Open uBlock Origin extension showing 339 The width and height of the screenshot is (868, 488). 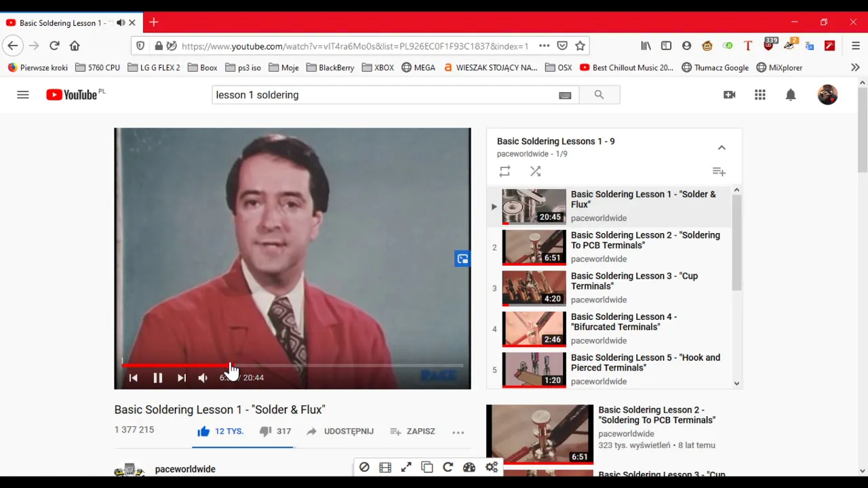click(769, 45)
